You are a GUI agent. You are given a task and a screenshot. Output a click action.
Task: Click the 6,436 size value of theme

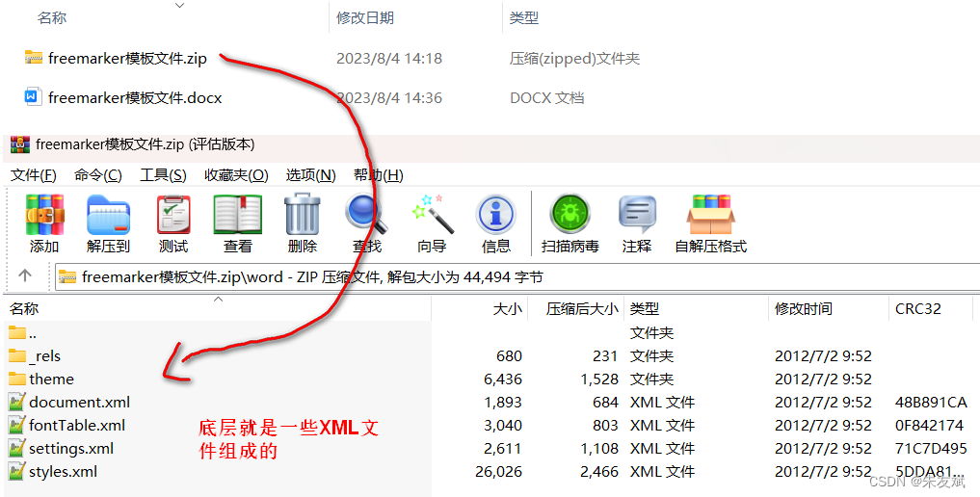(503, 379)
